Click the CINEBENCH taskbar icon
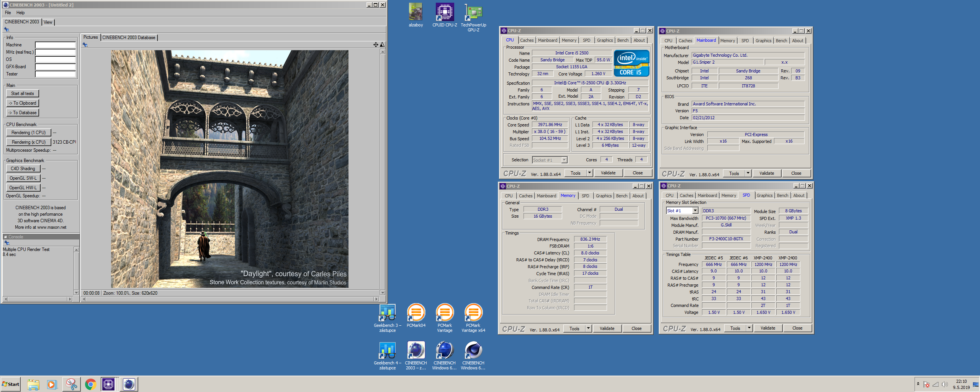Image resolution: width=980 pixels, height=392 pixels. click(x=129, y=384)
